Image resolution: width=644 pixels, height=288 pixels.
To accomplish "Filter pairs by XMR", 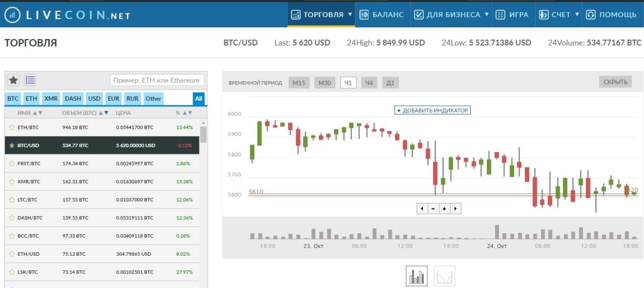I will tap(51, 98).
